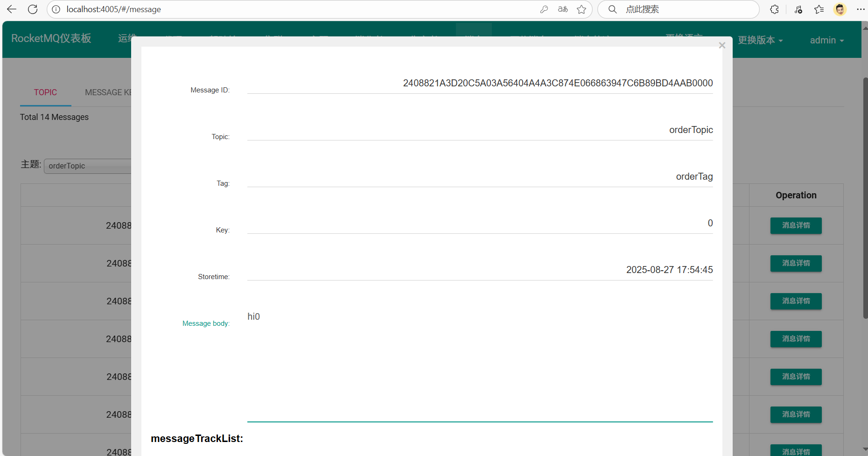View site information icon in address bar
Image resolution: width=868 pixels, height=456 pixels.
[x=56, y=9]
